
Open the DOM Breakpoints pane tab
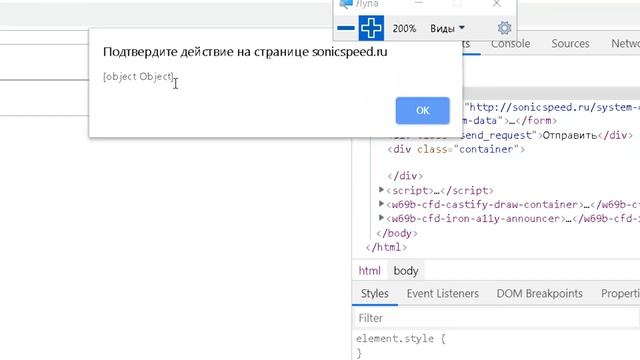pyautogui.click(x=539, y=293)
